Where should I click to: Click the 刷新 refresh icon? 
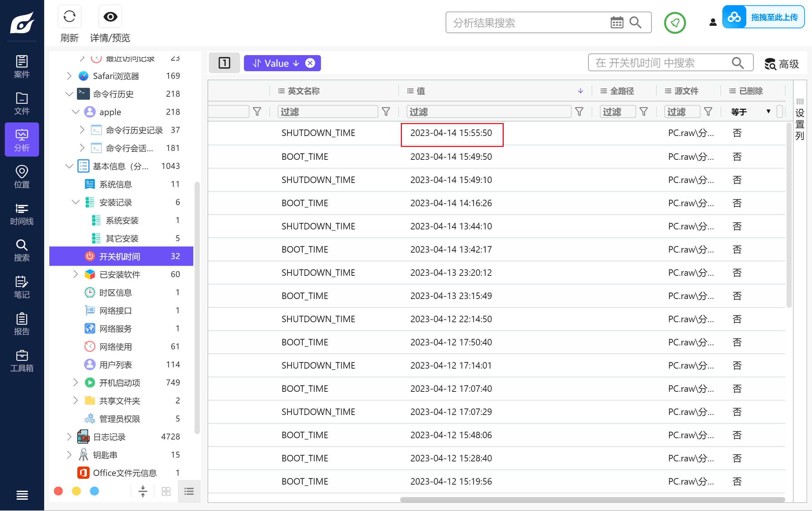tap(70, 16)
